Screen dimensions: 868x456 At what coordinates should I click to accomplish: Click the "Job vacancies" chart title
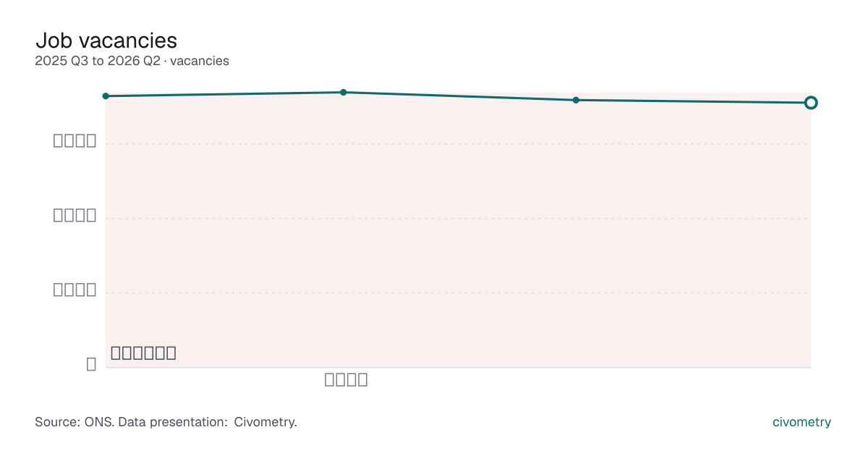106,40
